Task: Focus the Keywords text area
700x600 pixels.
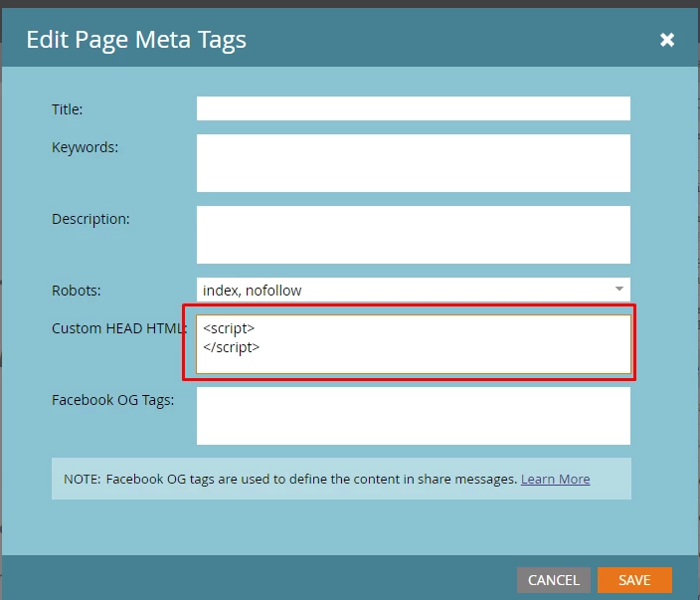Action: tap(414, 163)
